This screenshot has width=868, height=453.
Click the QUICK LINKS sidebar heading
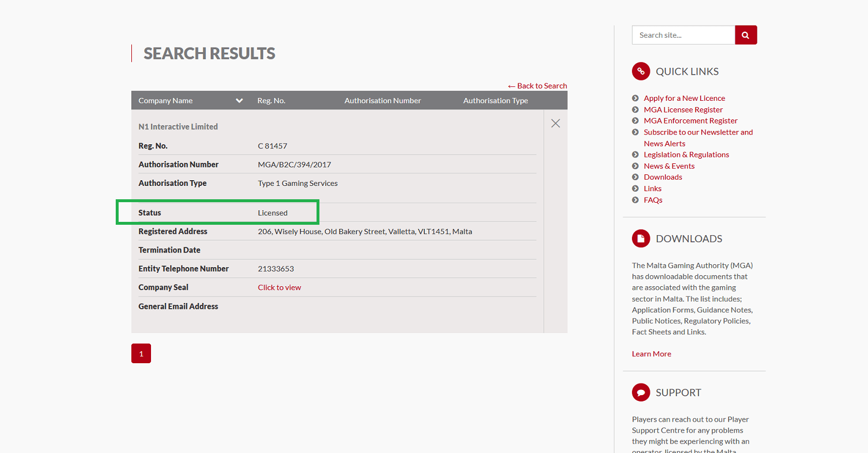tap(687, 71)
